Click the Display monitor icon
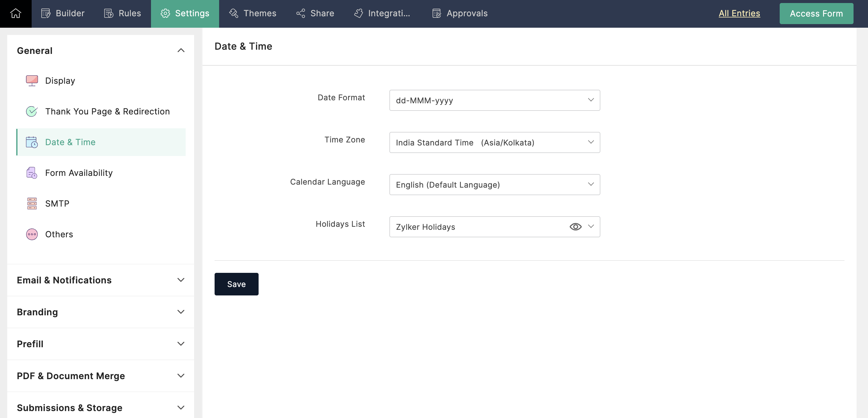The height and width of the screenshot is (418, 868). (x=32, y=80)
